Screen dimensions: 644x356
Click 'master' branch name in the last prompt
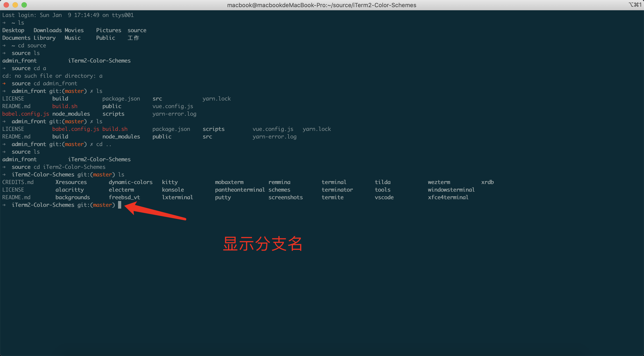coord(102,205)
